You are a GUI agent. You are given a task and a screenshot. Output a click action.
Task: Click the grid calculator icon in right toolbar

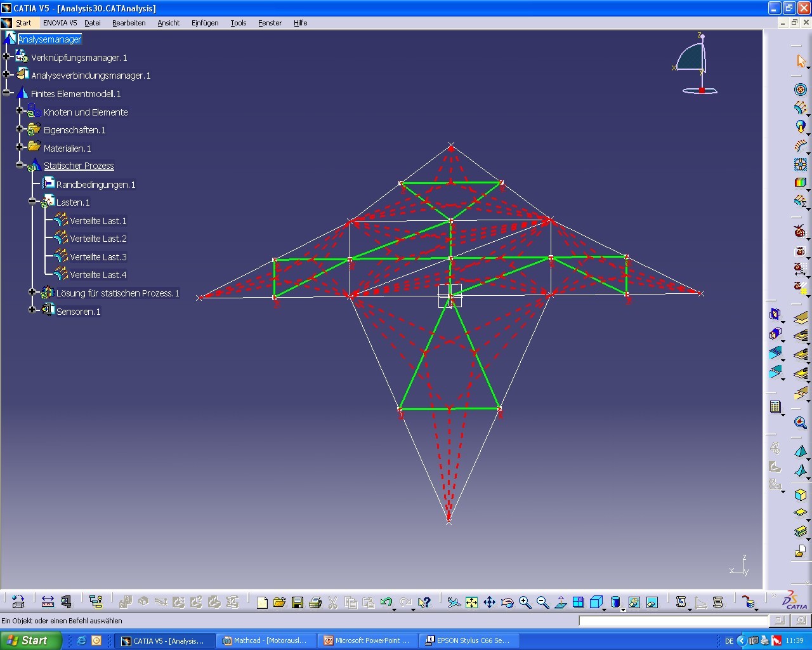pyautogui.click(x=775, y=407)
